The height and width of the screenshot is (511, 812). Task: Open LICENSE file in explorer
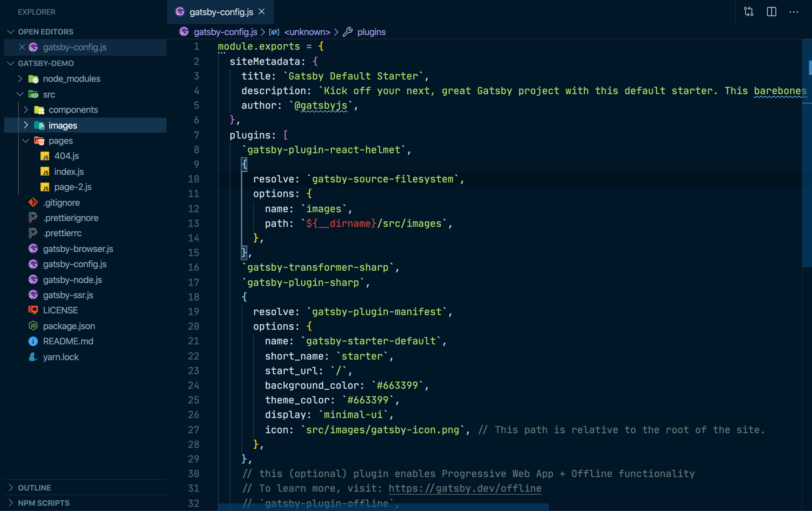[x=60, y=310]
